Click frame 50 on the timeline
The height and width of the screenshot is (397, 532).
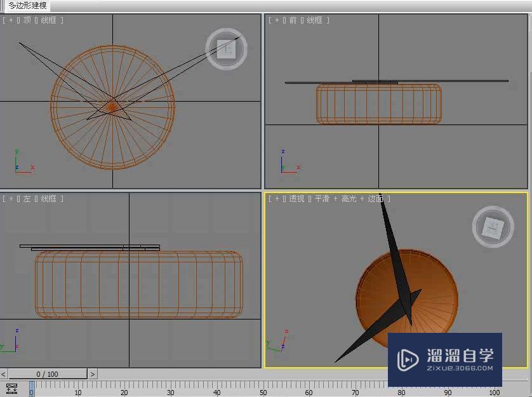[263, 393]
